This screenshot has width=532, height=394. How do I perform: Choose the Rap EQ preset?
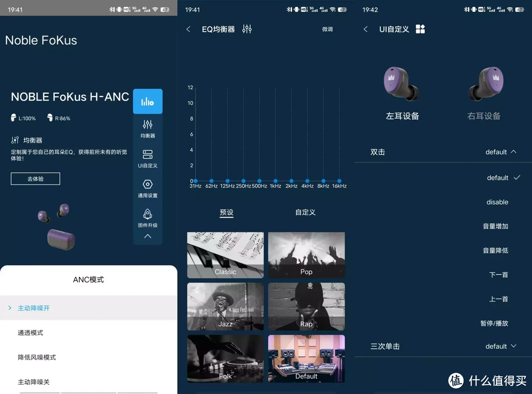tap(306, 306)
